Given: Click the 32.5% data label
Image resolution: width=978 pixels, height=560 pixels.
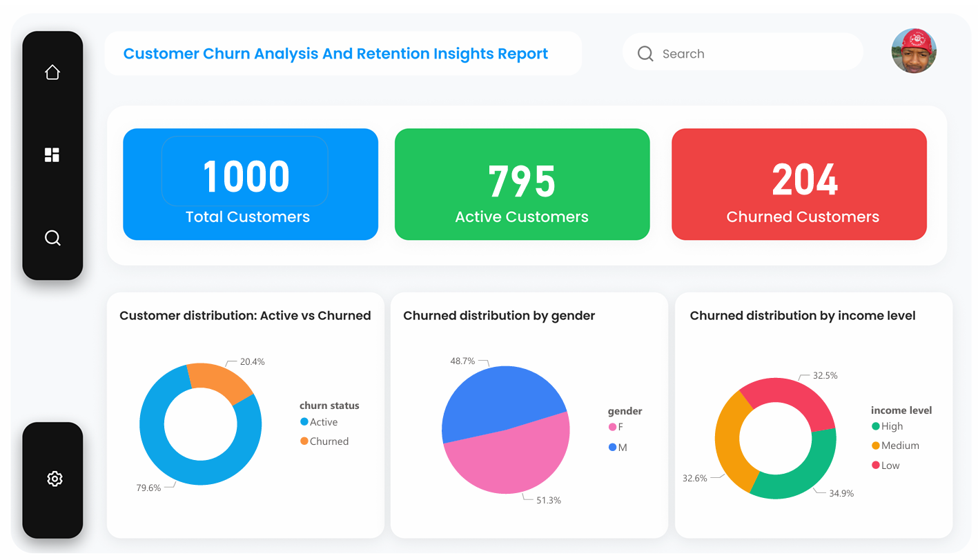Looking at the screenshot, I should click(x=825, y=376).
